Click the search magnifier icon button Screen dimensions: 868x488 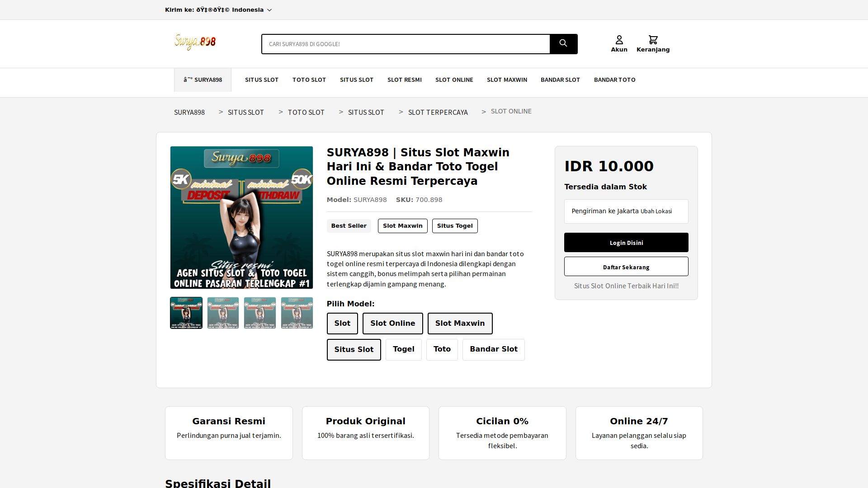pyautogui.click(x=563, y=44)
